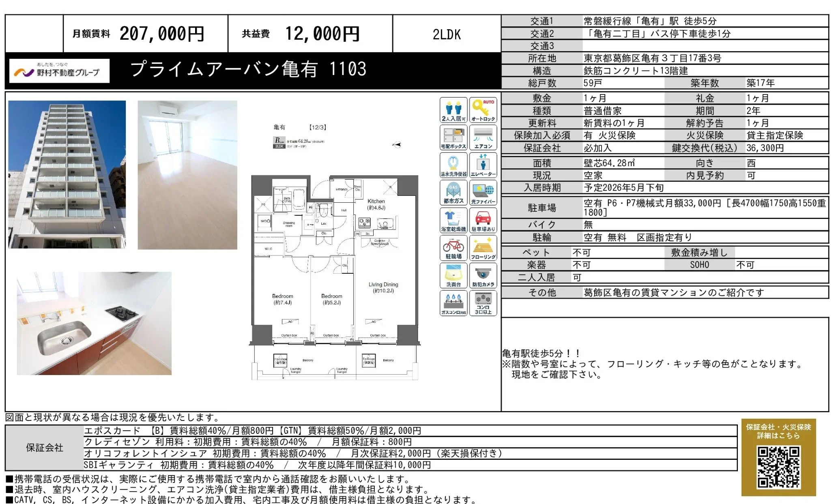Screen dimensions: 834x504
Task: Select the 光ファイバー fiber optic icon
Action: click(483, 192)
